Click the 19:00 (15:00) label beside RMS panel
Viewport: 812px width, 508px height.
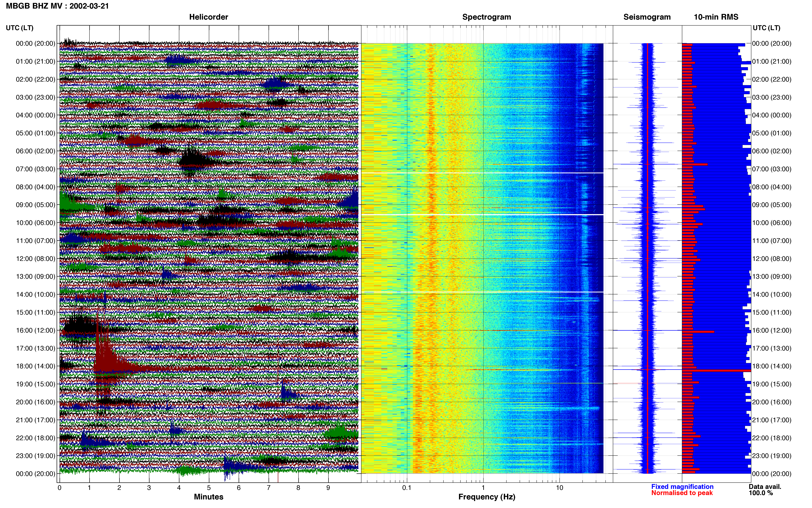point(772,384)
